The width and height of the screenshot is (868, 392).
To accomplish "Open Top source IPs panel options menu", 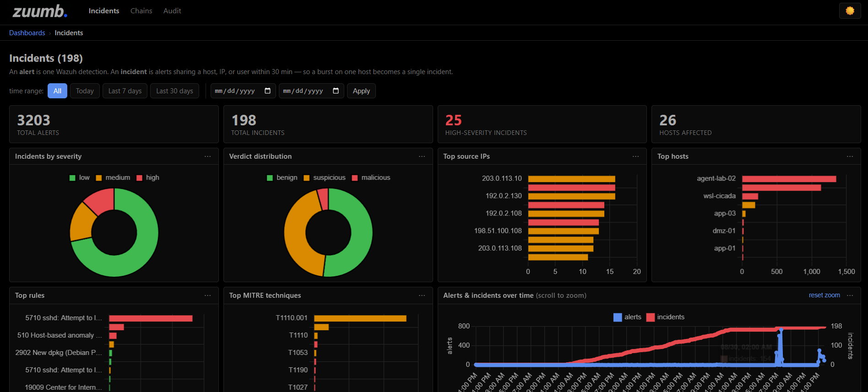I will click(x=635, y=156).
